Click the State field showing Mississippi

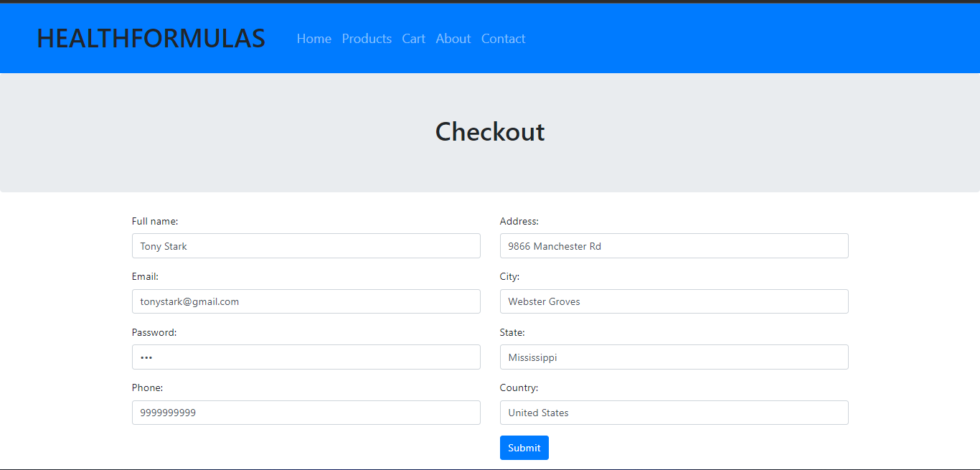point(674,357)
